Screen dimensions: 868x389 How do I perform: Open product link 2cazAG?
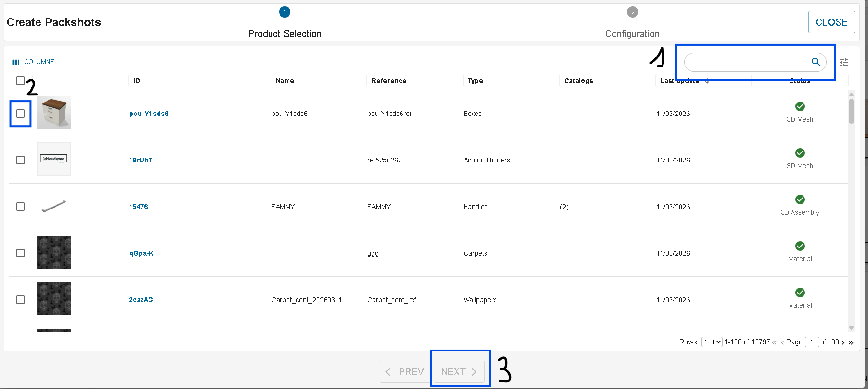(141, 300)
